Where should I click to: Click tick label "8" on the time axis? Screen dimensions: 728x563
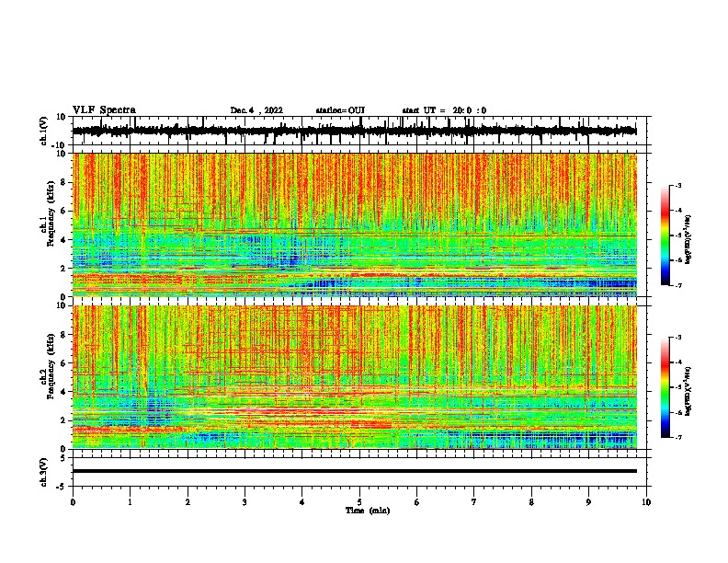[x=531, y=502]
